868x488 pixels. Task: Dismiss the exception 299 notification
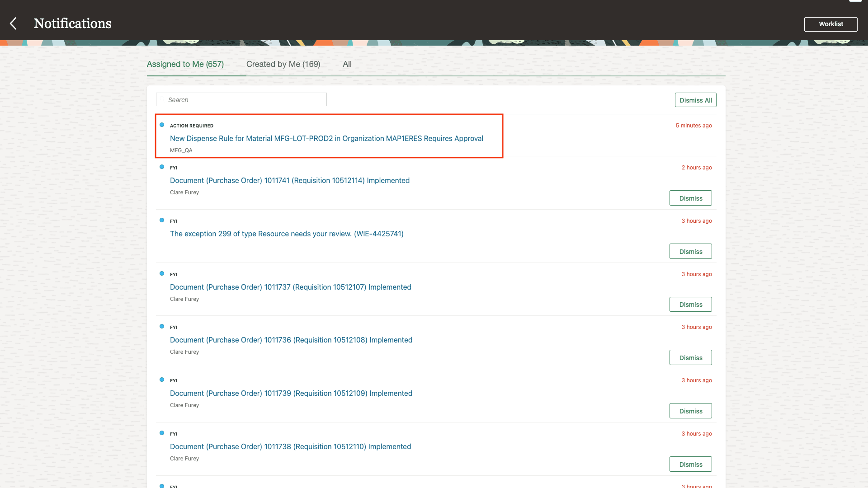pyautogui.click(x=690, y=251)
